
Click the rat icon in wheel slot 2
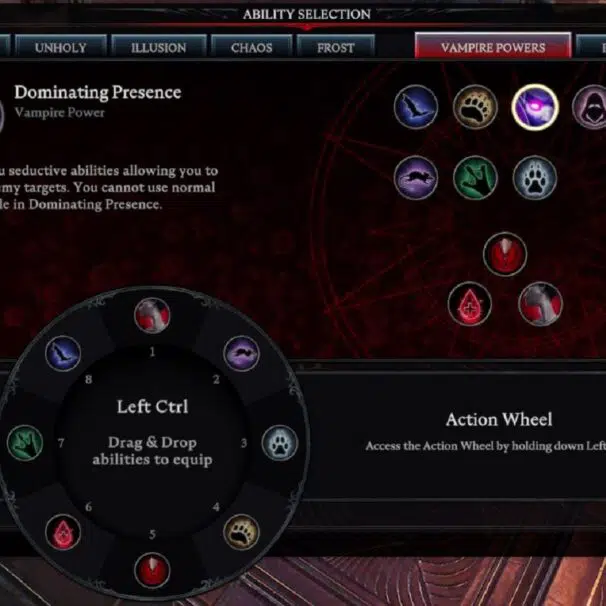(241, 353)
